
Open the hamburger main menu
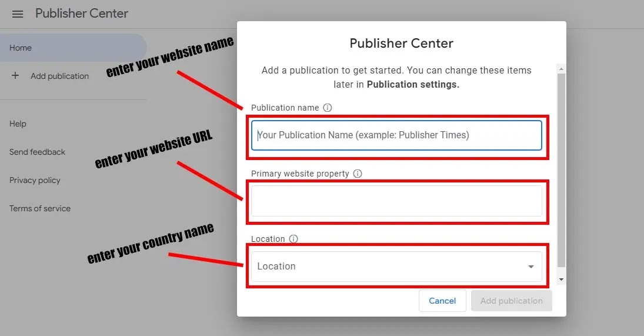18,14
